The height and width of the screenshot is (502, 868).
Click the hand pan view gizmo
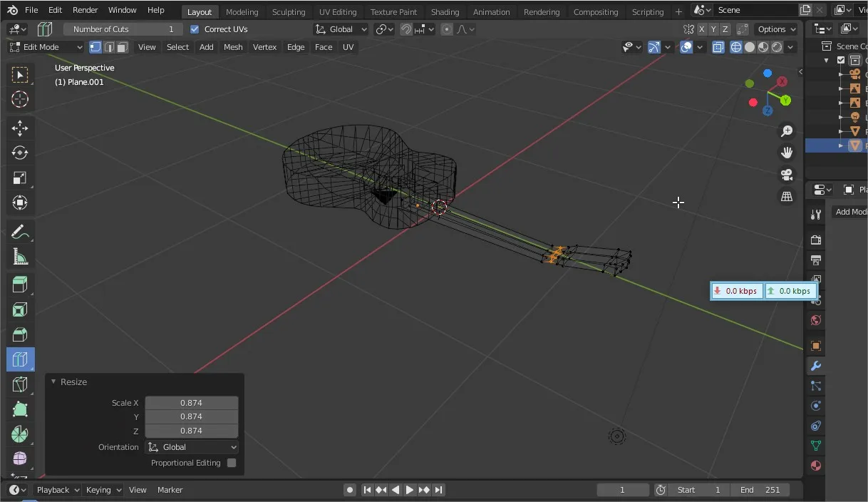[x=787, y=153]
